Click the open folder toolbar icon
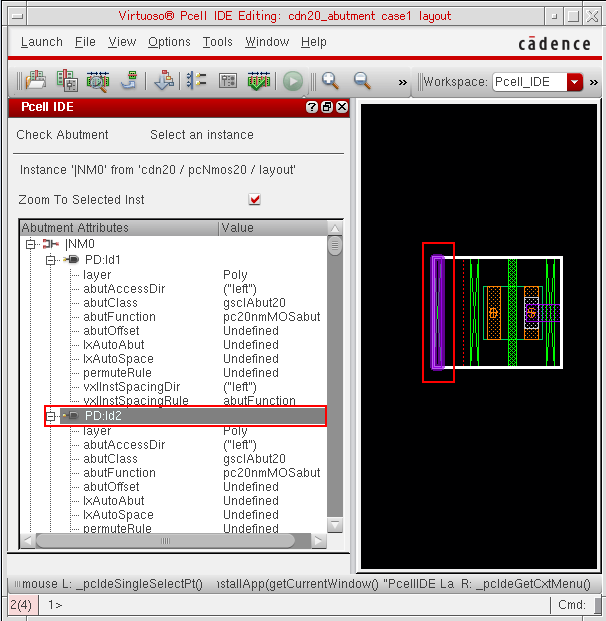The width and height of the screenshot is (606, 621). tap(37, 81)
